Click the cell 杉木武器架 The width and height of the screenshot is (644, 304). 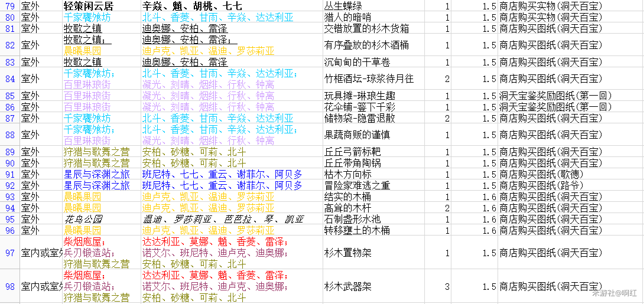tap(373, 286)
